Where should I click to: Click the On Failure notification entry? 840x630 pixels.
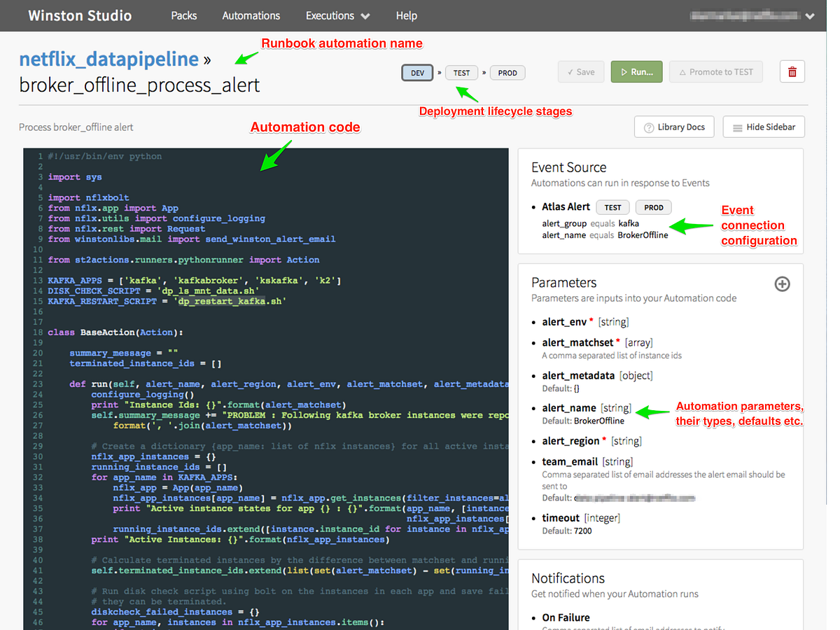(x=566, y=617)
